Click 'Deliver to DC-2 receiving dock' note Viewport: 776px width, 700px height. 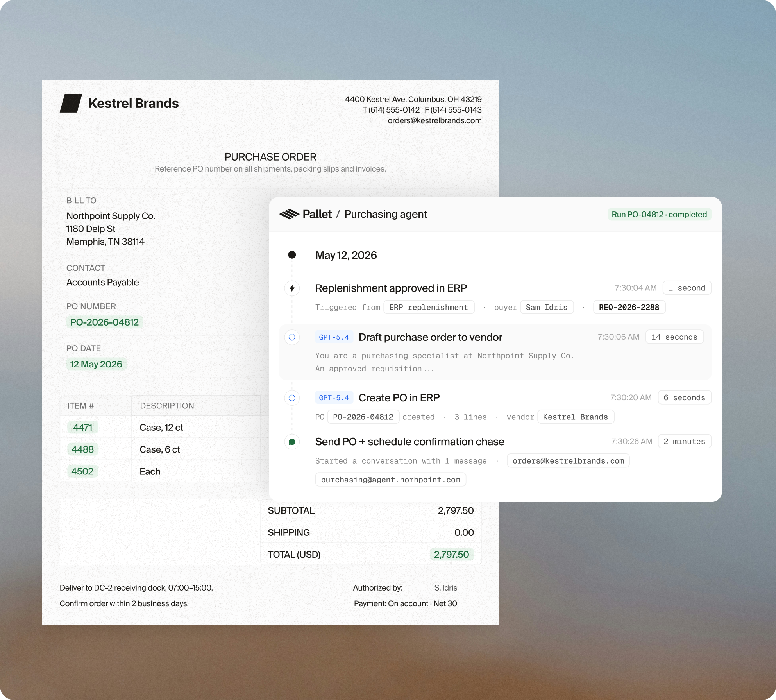point(136,588)
